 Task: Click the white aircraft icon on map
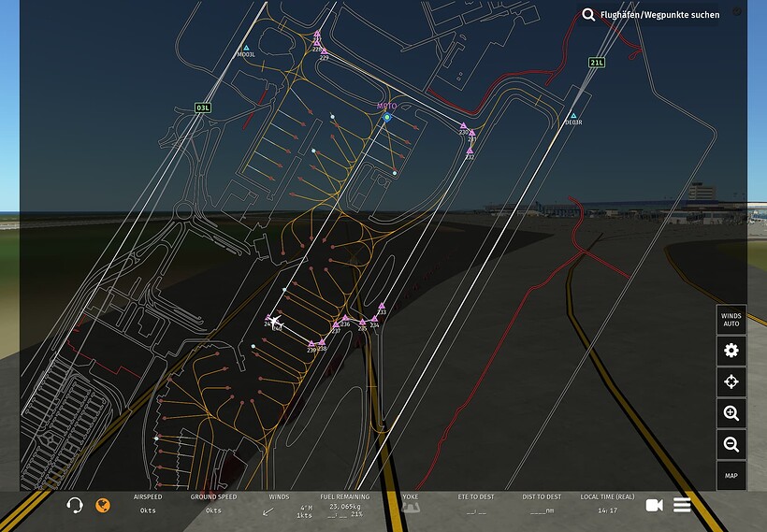click(x=276, y=323)
